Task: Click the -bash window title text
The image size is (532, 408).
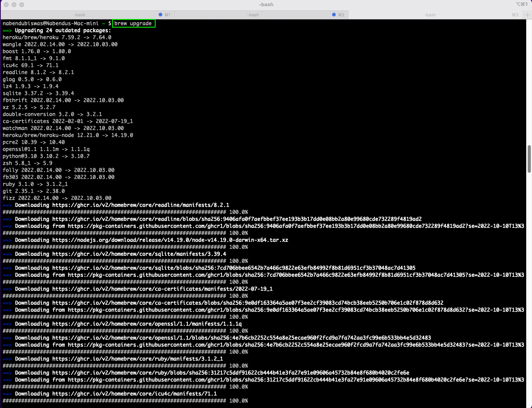Action: coord(266,4)
